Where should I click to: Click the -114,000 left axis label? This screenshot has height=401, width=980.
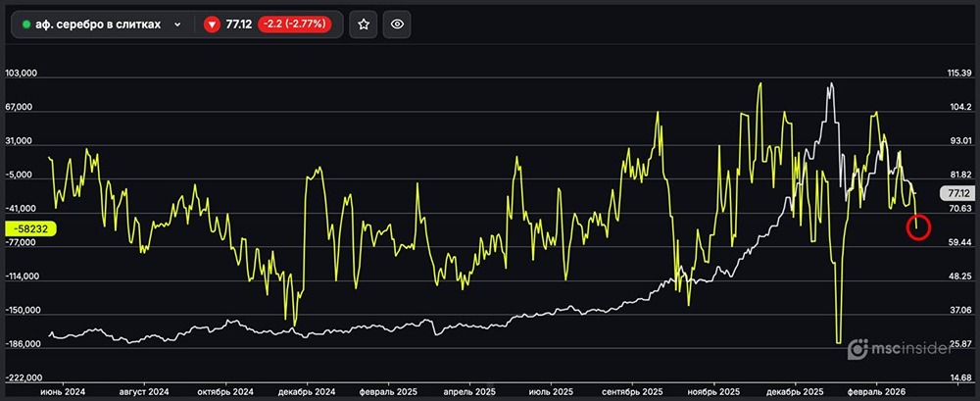click(22, 276)
